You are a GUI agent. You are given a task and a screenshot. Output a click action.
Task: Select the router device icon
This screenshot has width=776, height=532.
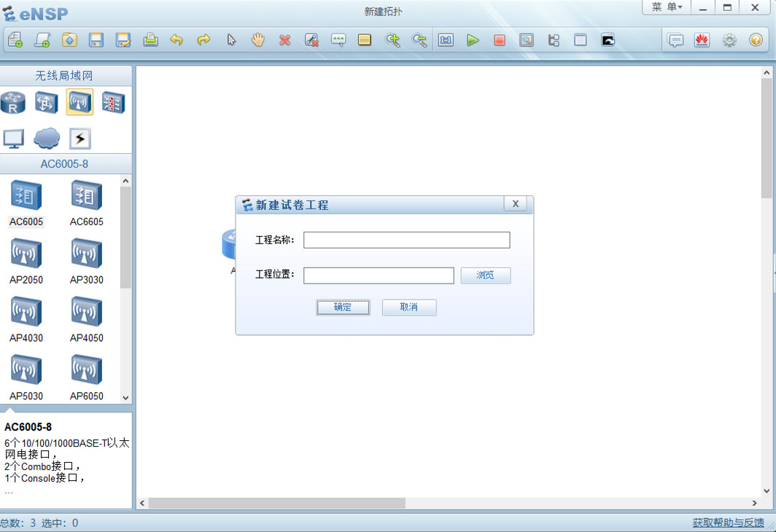coord(13,103)
